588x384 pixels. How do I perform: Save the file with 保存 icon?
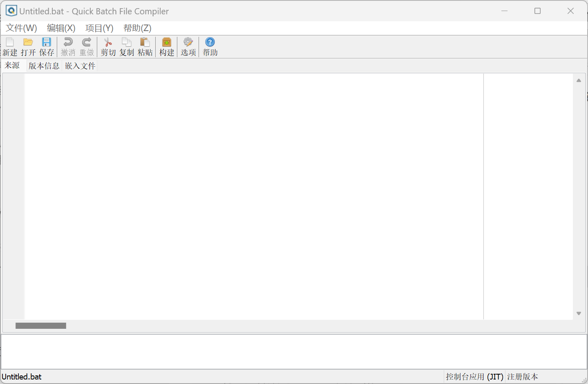(47, 47)
